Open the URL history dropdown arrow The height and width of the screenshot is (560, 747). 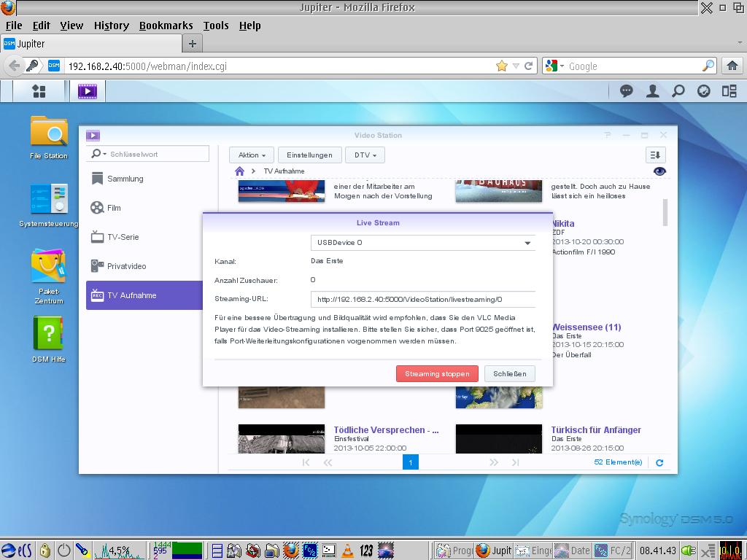(516, 66)
